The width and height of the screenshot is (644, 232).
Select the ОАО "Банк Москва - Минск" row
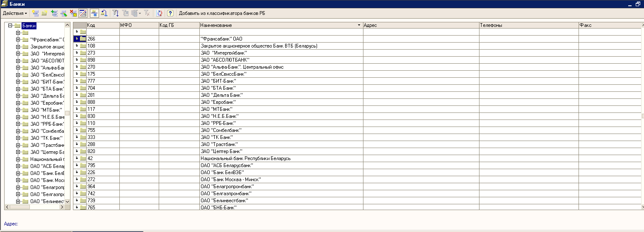click(x=357, y=179)
